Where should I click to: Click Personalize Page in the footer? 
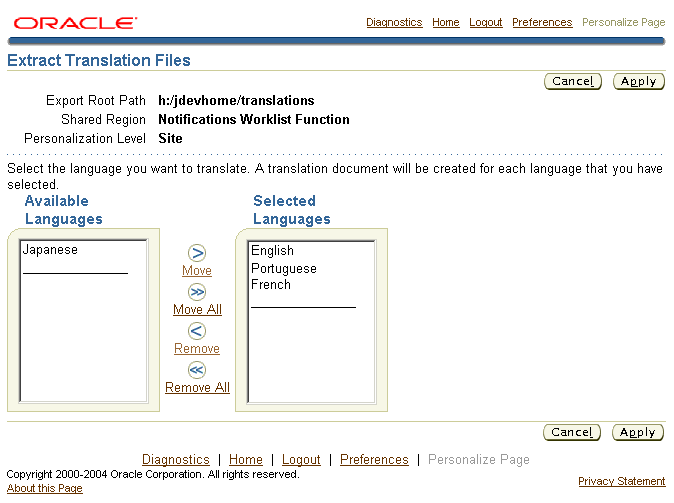coord(479,460)
